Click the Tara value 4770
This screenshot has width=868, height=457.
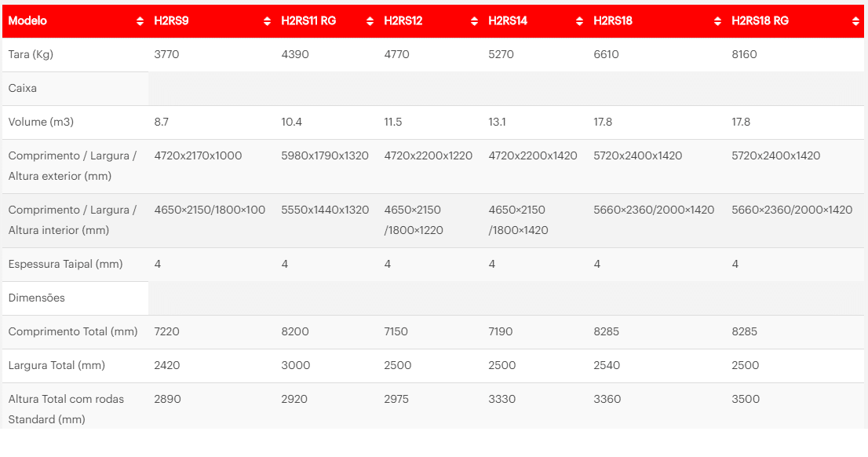pos(397,54)
